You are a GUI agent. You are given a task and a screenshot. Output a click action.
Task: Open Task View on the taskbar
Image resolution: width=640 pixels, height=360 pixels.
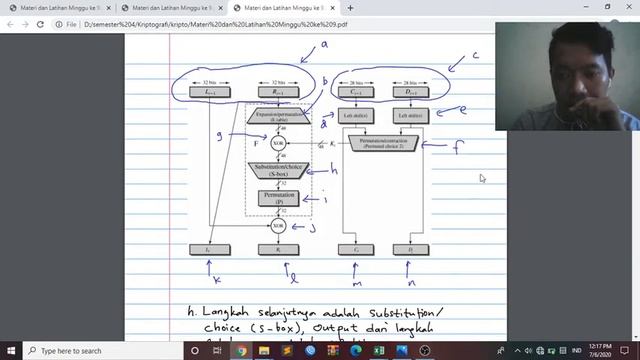coord(217,351)
